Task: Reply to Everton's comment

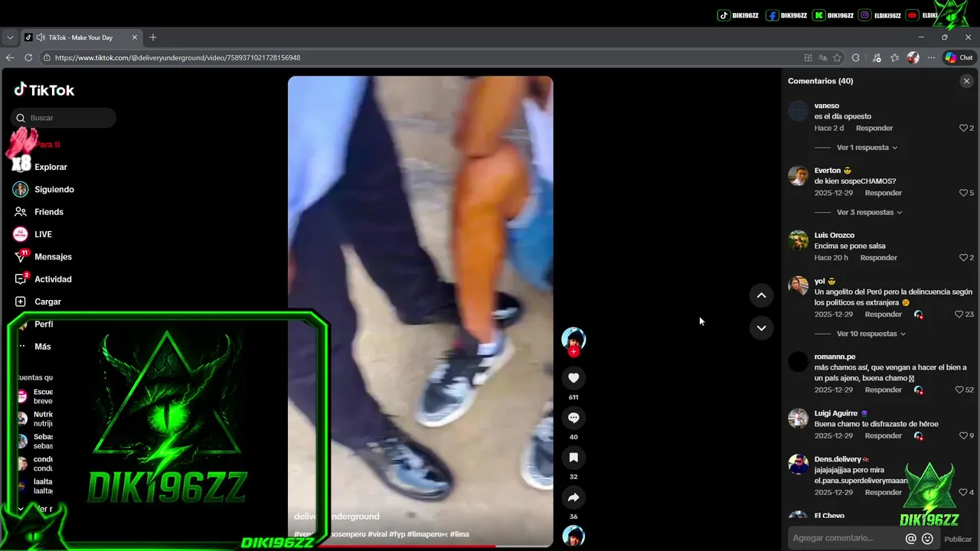Action: coord(884,193)
